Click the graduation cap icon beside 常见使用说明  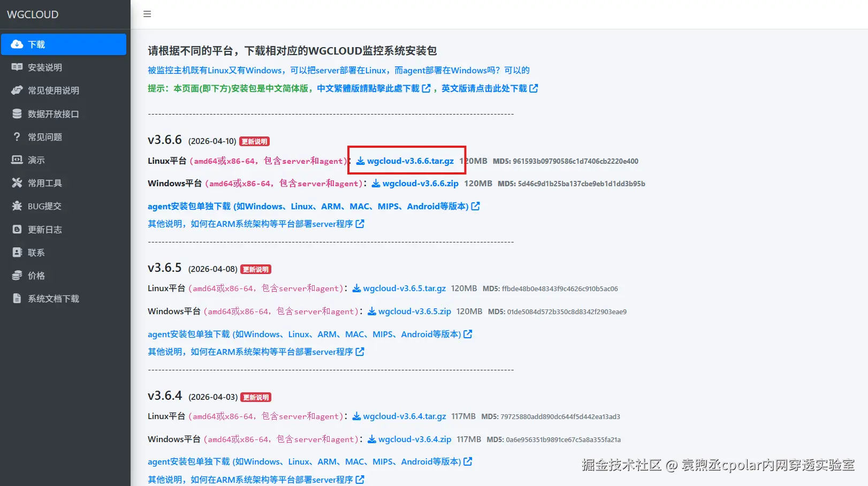(17, 90)
